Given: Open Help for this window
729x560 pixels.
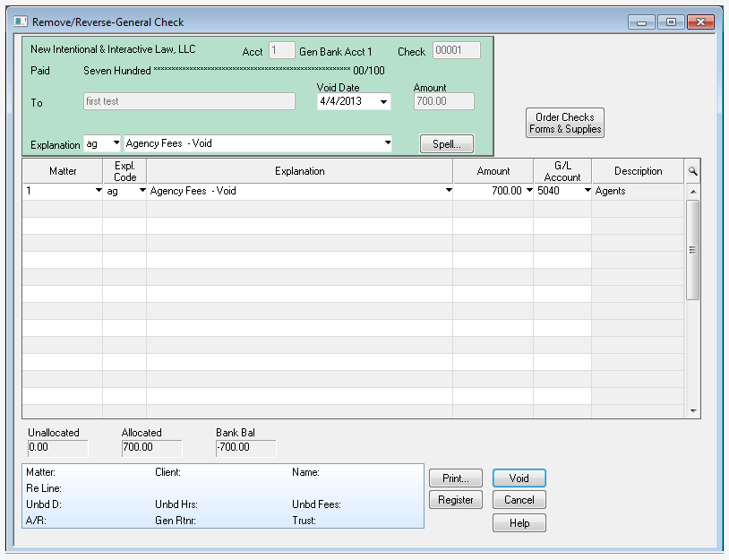Looking at the screenshot, I should pyautogui.click(x=519, y=523).
